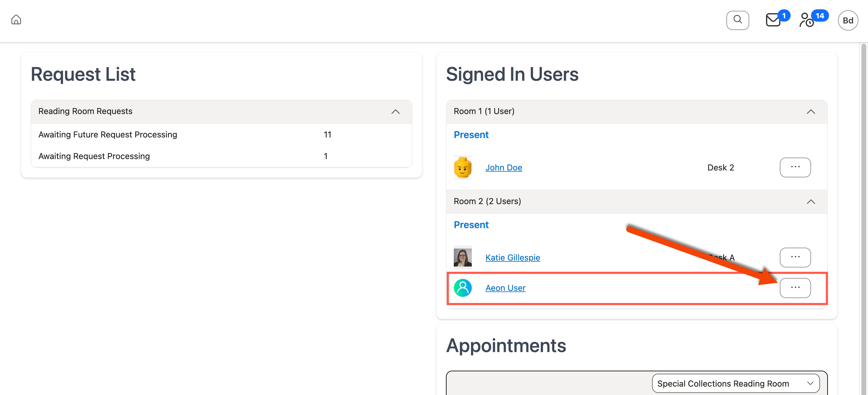Select Awaiting Request Processing queue
This screenshot has height=395, width=868.
pos(94,156)
